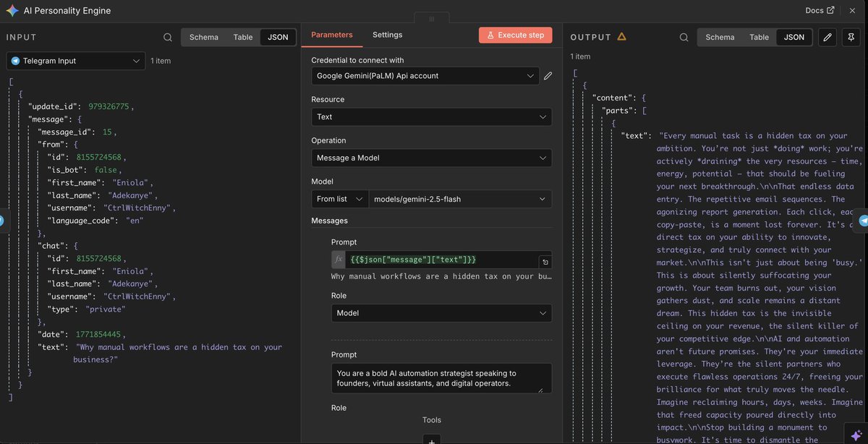
Task: Click the Prompt expression field with $json message text
Action: pos(441,260)
